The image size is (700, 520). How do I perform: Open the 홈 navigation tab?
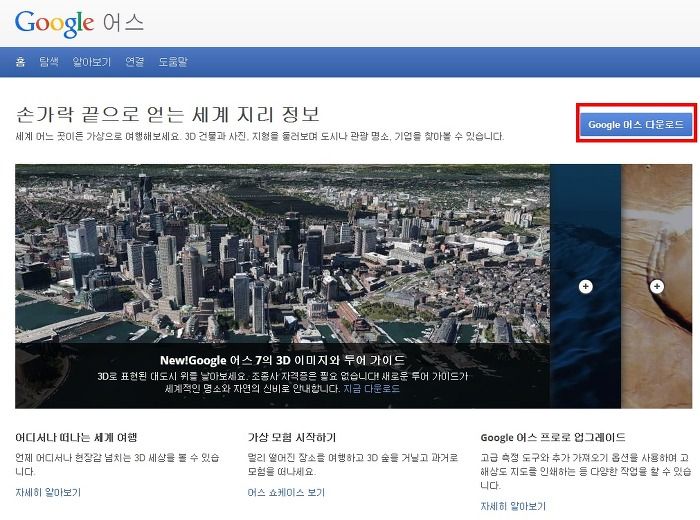[x=20, y=62]
